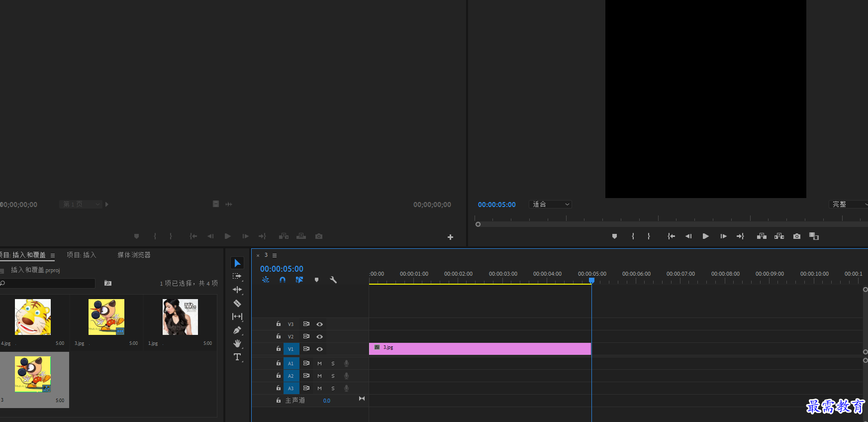Select the 4.jpg tiger thumbnail

tap(33, 317)
